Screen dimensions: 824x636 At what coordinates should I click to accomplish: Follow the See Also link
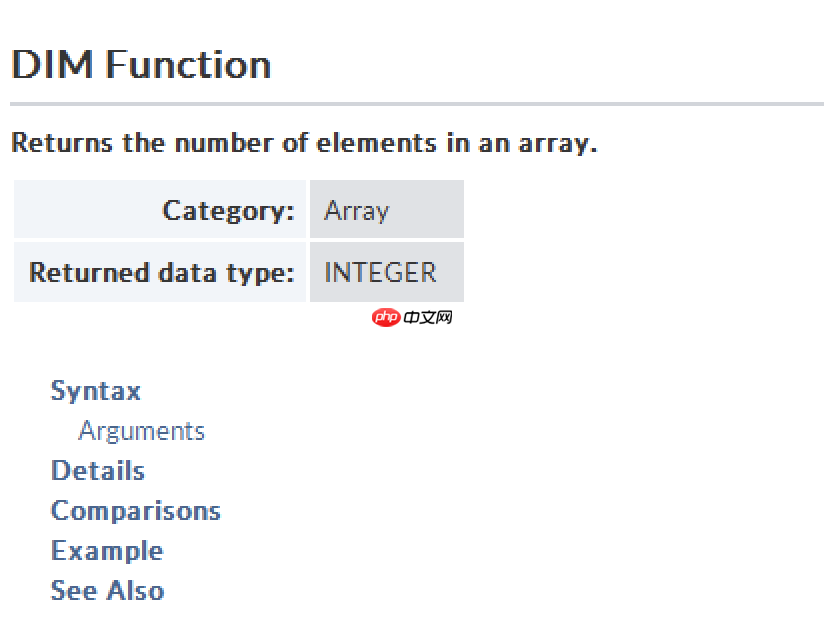click(107, 591)
